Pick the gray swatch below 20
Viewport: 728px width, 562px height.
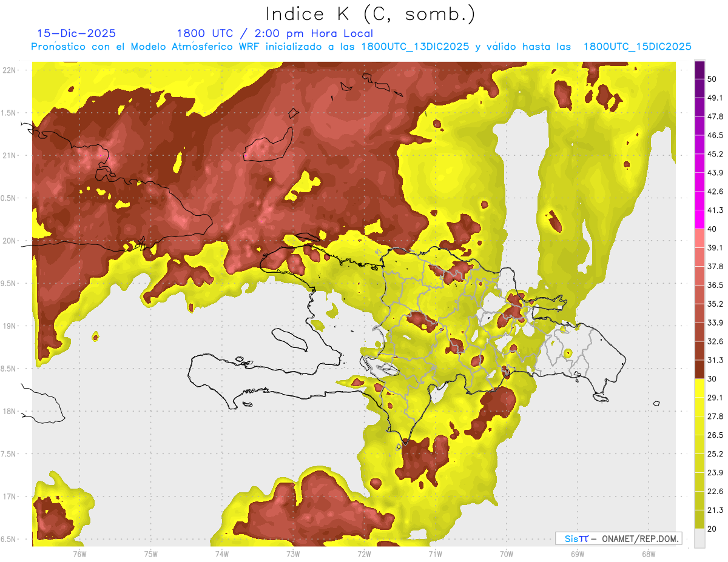[699, 538]
